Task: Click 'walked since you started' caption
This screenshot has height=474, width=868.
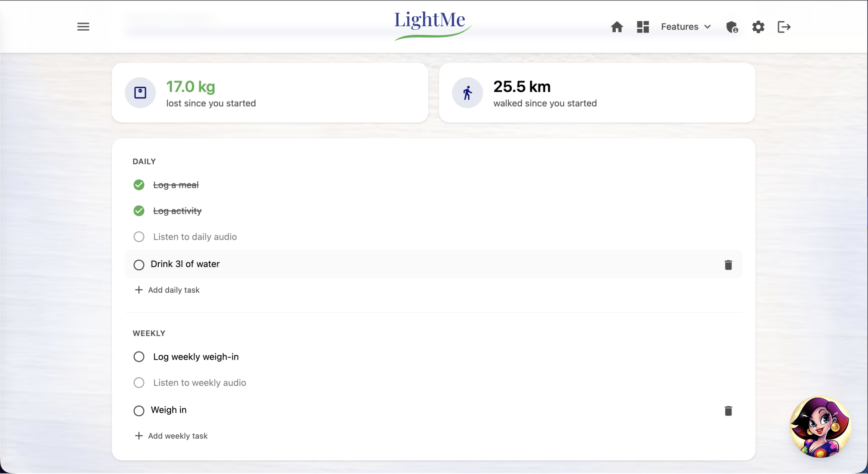Action: [545, 103]
